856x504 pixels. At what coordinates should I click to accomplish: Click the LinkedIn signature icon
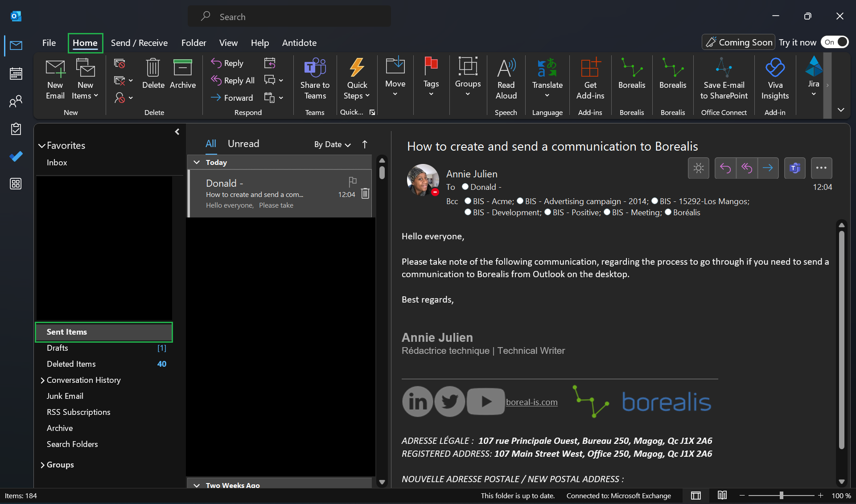click(x=417, y=402)
